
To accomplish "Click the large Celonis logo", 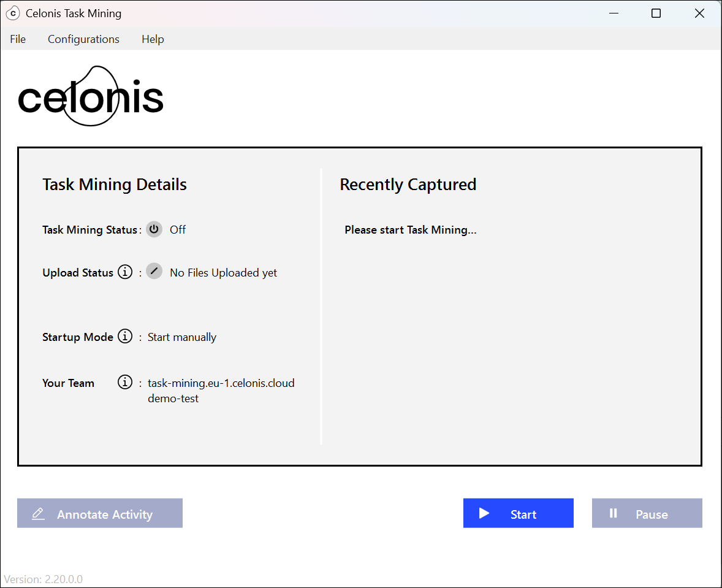I will [90, 96].
